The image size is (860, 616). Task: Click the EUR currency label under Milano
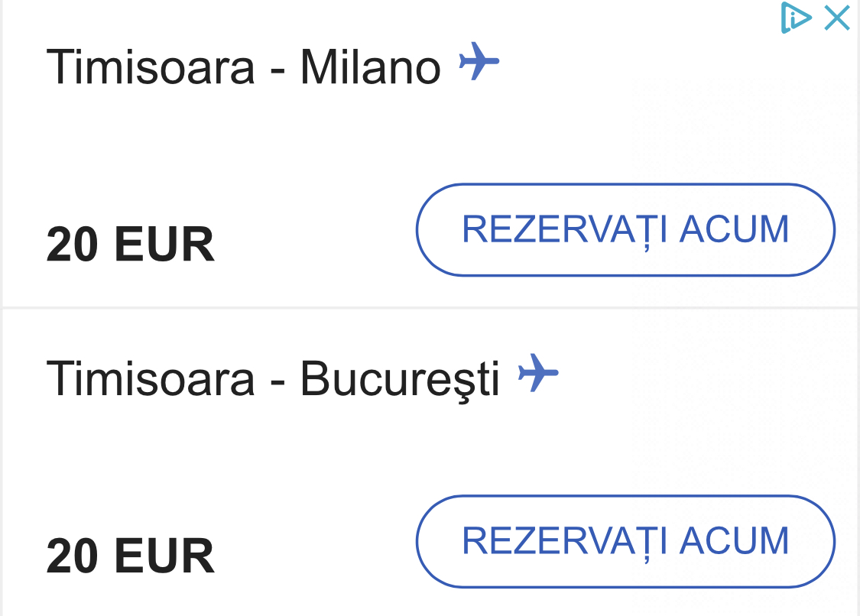[x=164, y=244]
